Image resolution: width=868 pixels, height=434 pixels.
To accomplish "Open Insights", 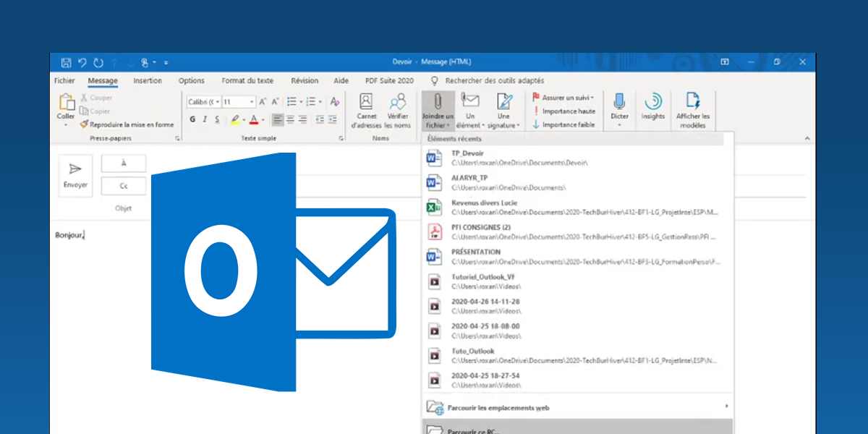I will [653, 106].
